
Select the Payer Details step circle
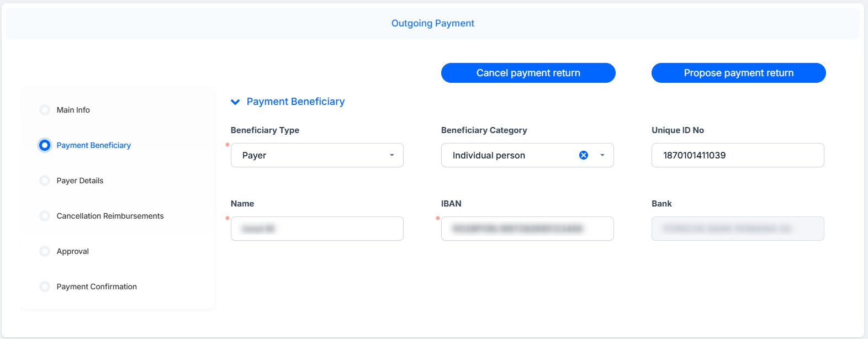point(45,181)
